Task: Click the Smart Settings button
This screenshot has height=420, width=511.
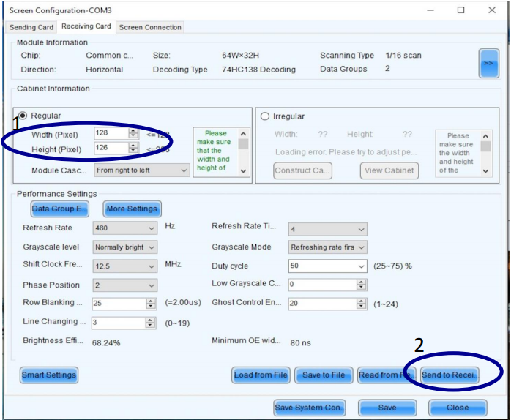Action: tap(49, 375)
